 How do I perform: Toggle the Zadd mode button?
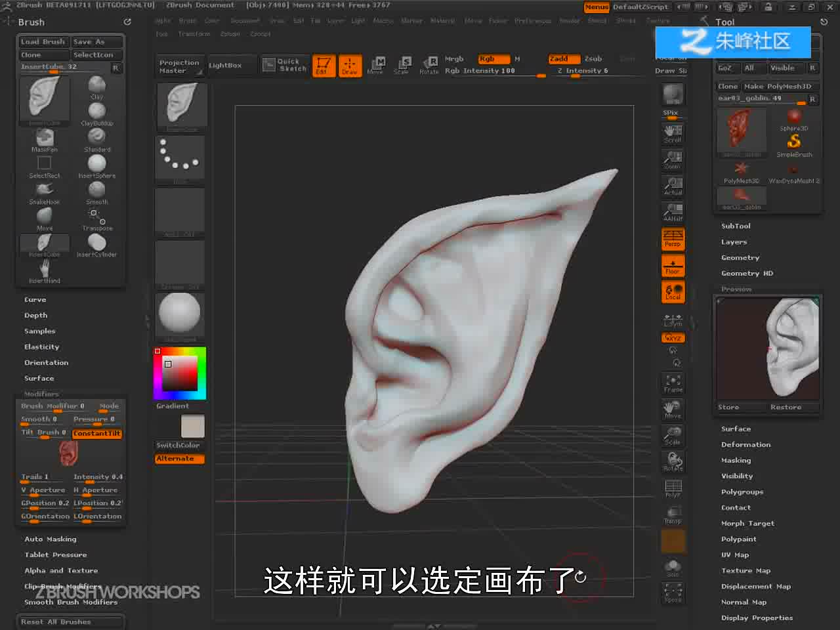564,59
